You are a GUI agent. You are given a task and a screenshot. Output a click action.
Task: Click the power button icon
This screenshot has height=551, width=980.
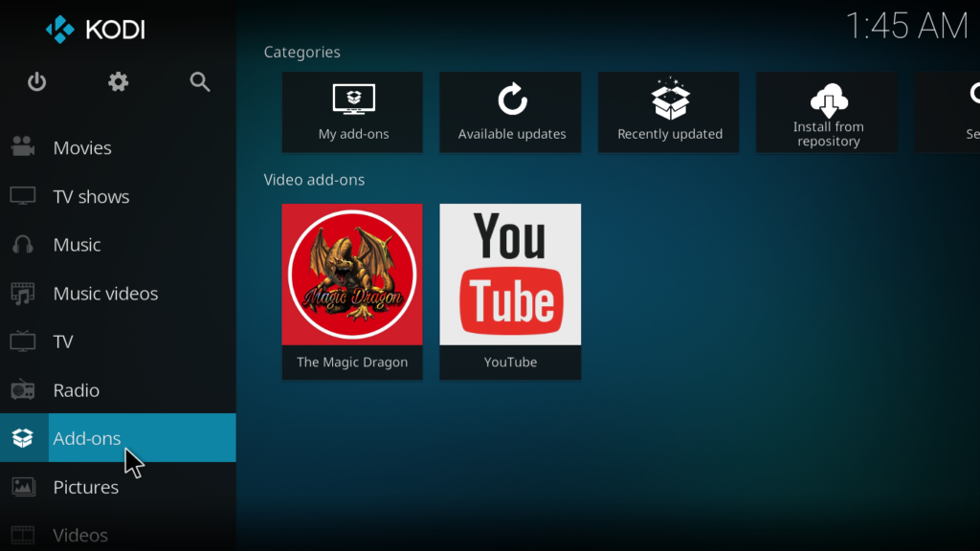point(37,82)
